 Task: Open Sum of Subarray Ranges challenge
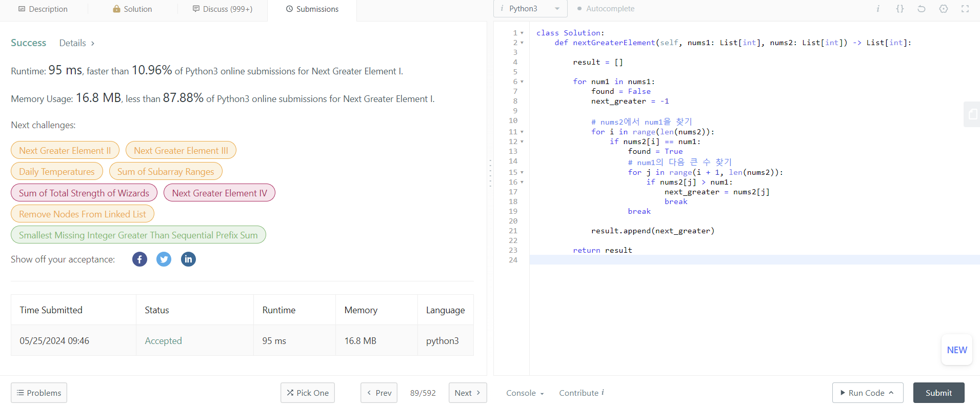click(166, 171)
